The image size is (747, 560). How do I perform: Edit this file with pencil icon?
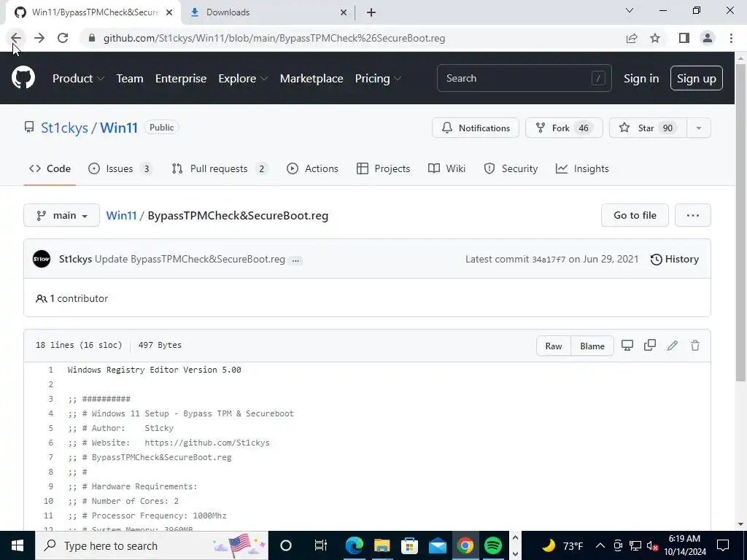[x=672, y=346]
